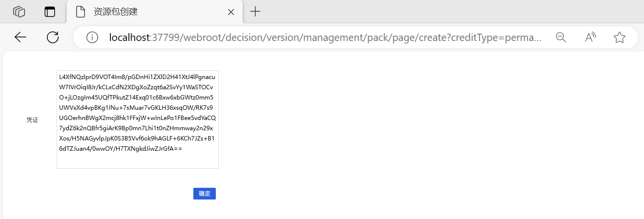The width and height of the screenshot is (644, 219).
Task: Refresh the current page
Action: point(52,37)
